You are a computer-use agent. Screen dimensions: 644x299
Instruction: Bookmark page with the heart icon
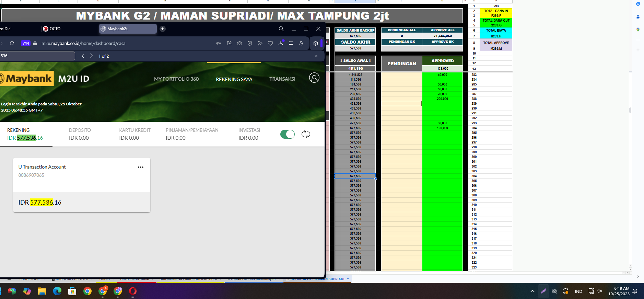coord(270,43)
